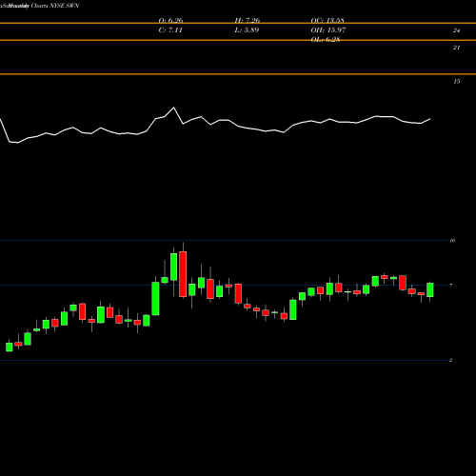Click the '21' axis label
The image size is (476, 476).
click(456, 48)
